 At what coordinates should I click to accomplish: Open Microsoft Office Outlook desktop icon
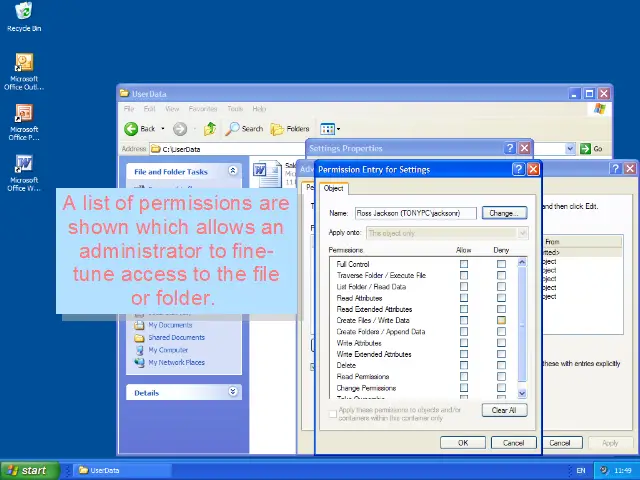coord(23,64)
